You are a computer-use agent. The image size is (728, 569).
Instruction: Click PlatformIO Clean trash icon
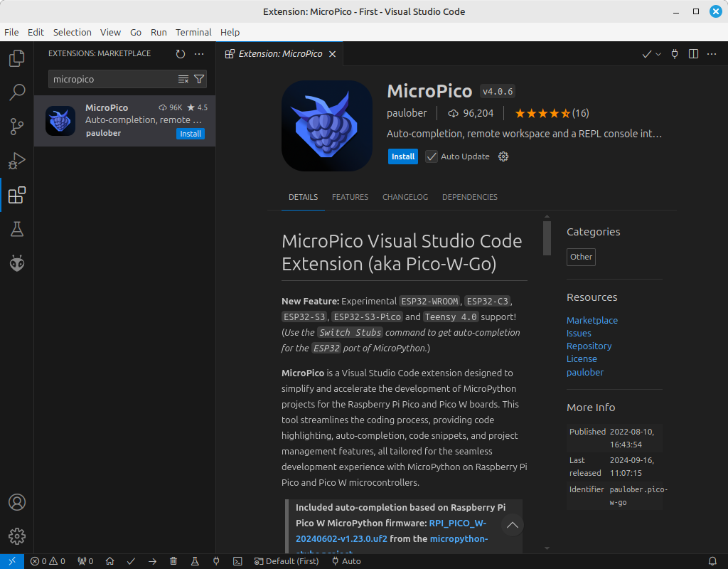pos(173,561)
